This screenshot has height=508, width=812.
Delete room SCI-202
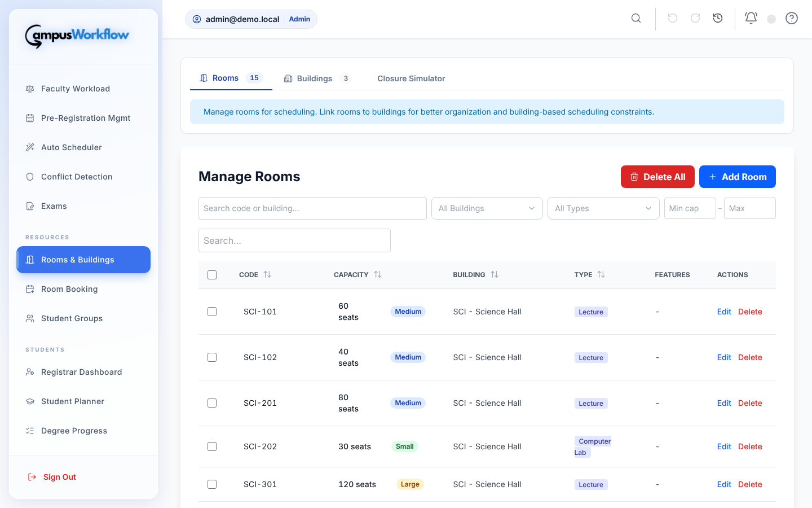[750, 446]
